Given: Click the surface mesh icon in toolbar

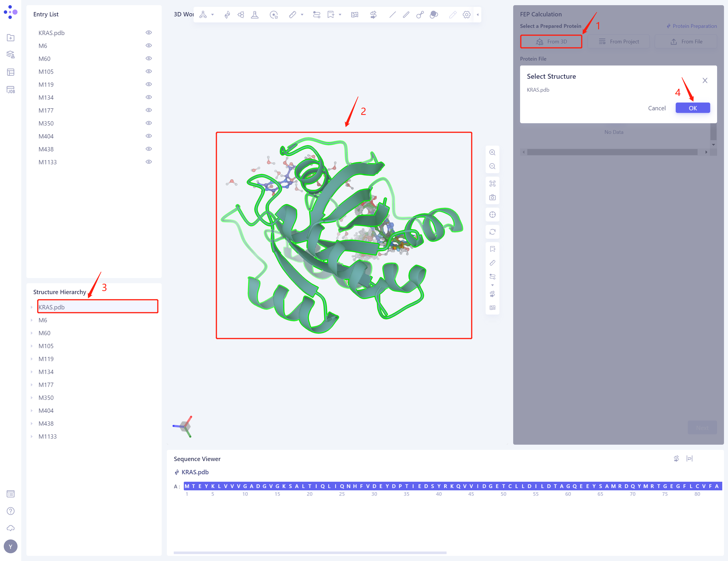Looking at the screenshot, I should coord(355,15).
